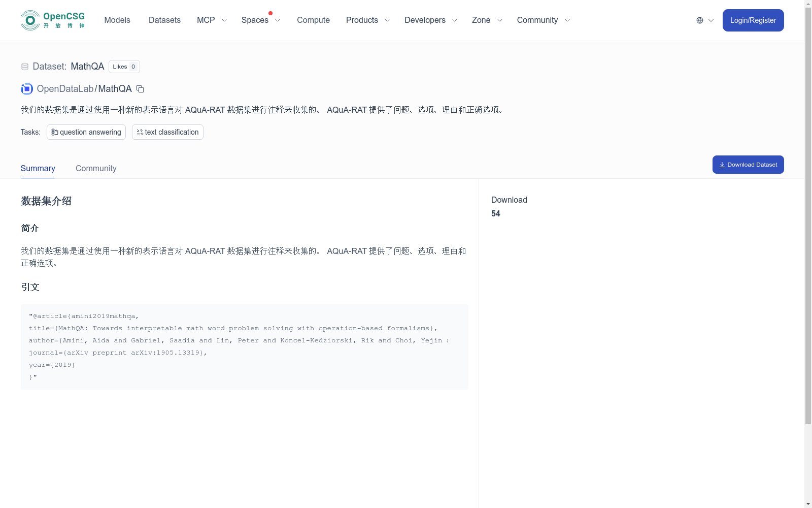812x508 pixels.
Task: Click the dataset database icon beside Dataset label
Action: pyautogui.click(x=24, y=66)
